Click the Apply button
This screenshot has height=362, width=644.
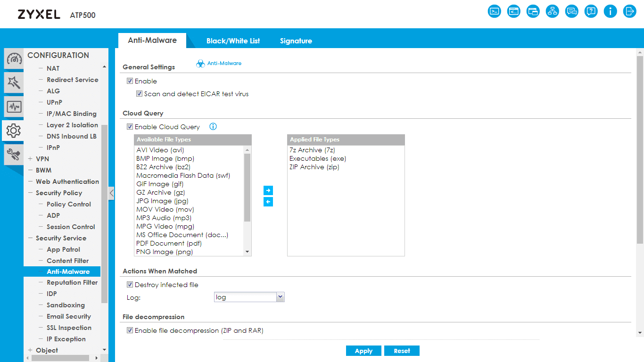coord(363,351)
